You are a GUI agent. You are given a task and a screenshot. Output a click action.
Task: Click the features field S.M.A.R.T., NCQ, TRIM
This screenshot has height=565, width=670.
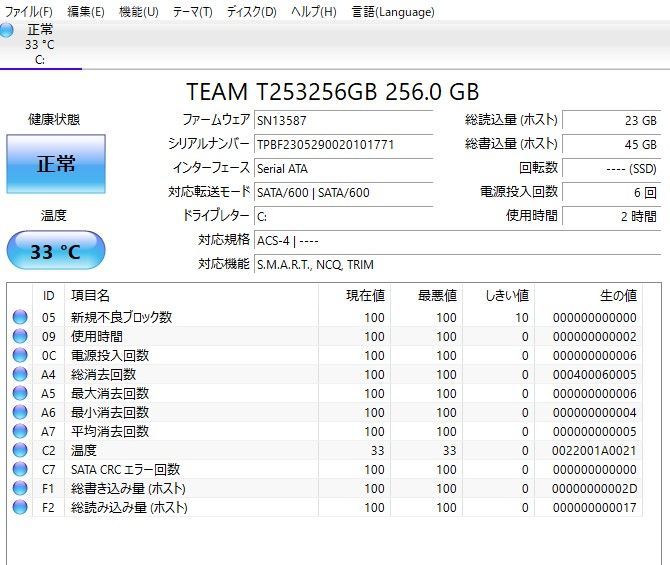coord(458,265)
